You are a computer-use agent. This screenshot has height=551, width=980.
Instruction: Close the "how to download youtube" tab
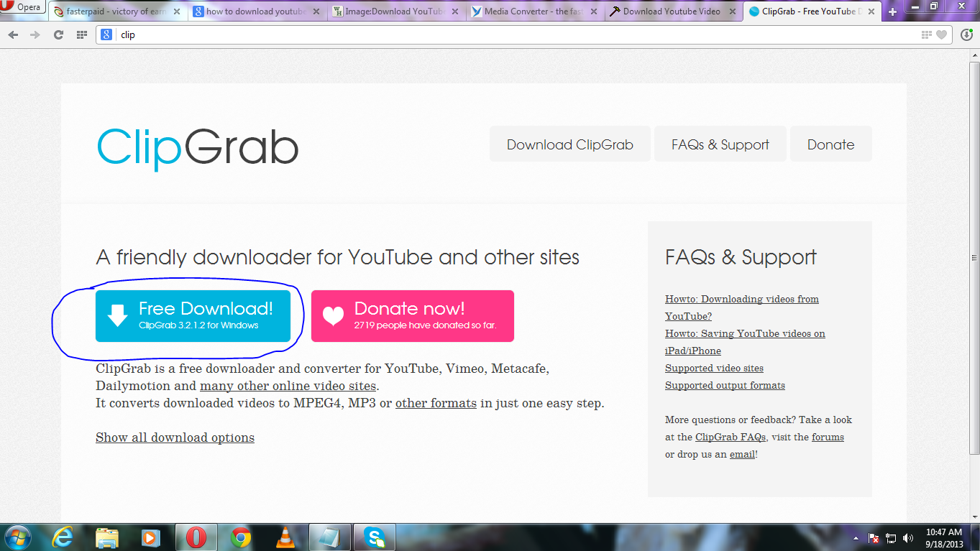click(316, 11)
